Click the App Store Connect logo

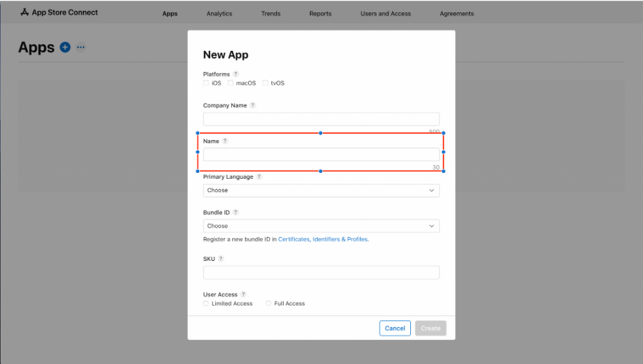(60, 12)
